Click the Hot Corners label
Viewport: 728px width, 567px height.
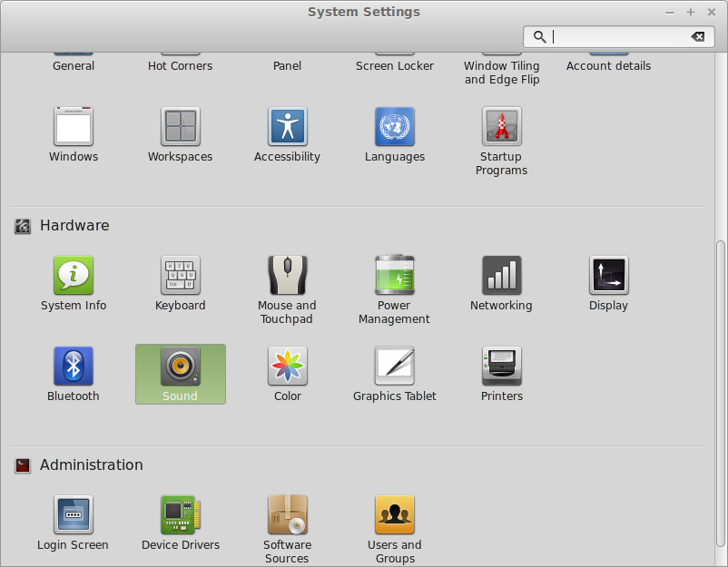180,66
